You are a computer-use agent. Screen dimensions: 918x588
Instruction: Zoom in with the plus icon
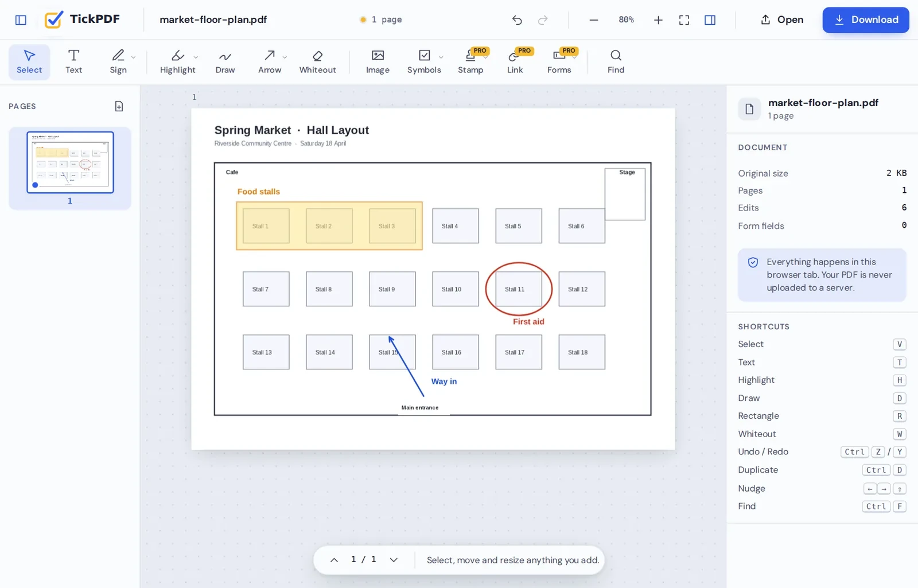coord(658,20)
